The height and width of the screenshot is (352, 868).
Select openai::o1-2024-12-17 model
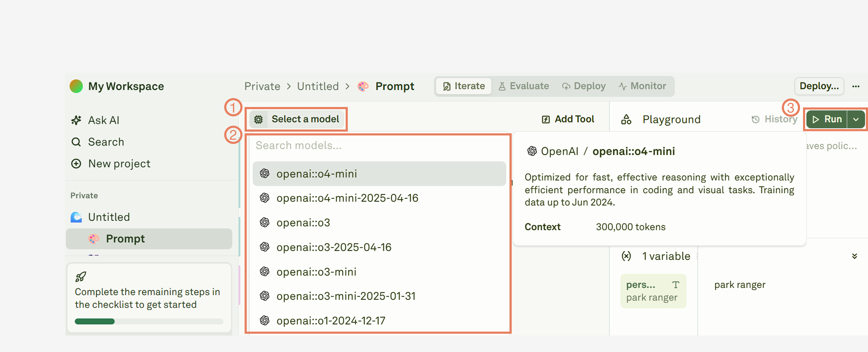(x=379, y=321)
